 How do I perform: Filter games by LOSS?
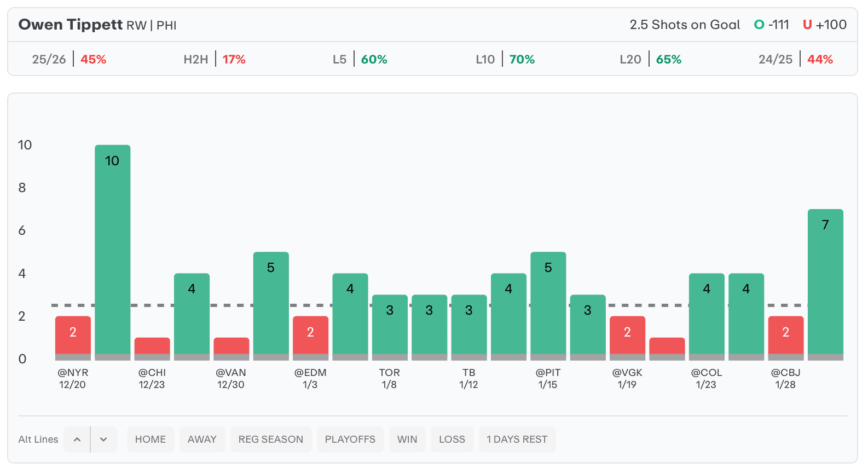point(452,439)
